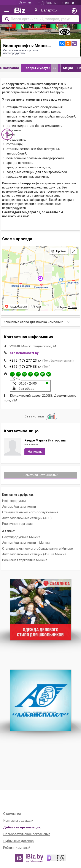Select the Вс weekday circle
Viewport: 81px width, 868px height.
[49, 374]
